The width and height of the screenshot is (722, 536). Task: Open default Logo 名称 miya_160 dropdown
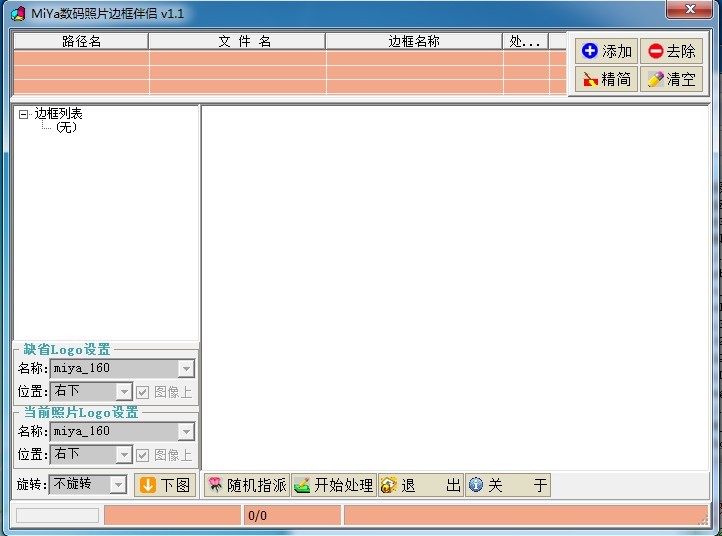tap(186, 369)
